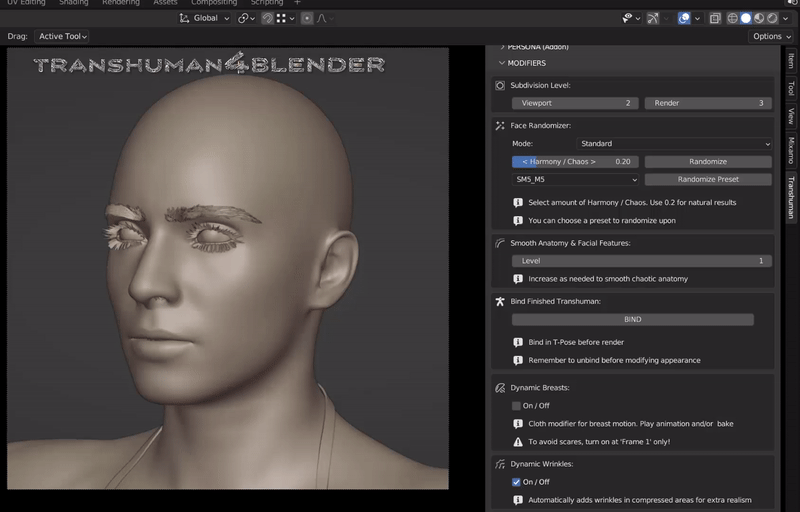
Task: Switch to rendered viewport shading
Action: click(x=772, y=18)
